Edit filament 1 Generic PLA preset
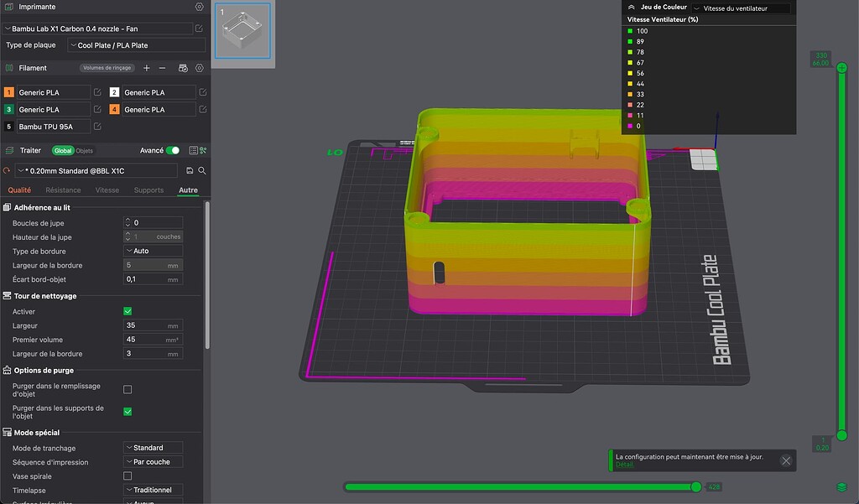 97,92
